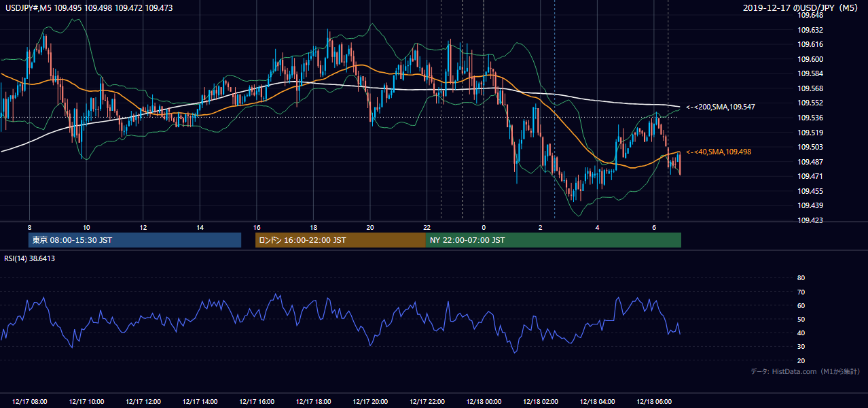Select the '<-<200,SMA,109.547' label
The height and width of the screenshot is (408, 868).
721,107
